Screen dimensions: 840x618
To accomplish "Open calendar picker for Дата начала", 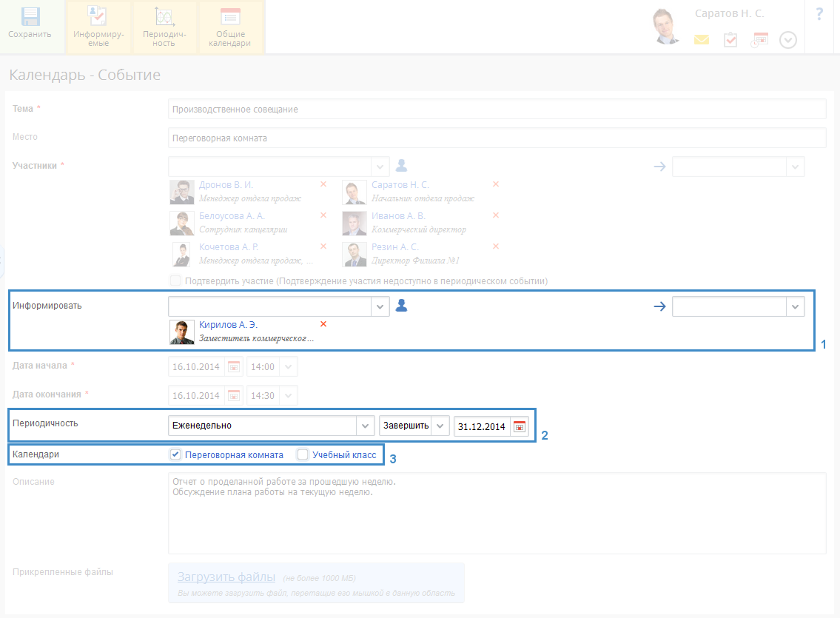I will tap(234, 366).
